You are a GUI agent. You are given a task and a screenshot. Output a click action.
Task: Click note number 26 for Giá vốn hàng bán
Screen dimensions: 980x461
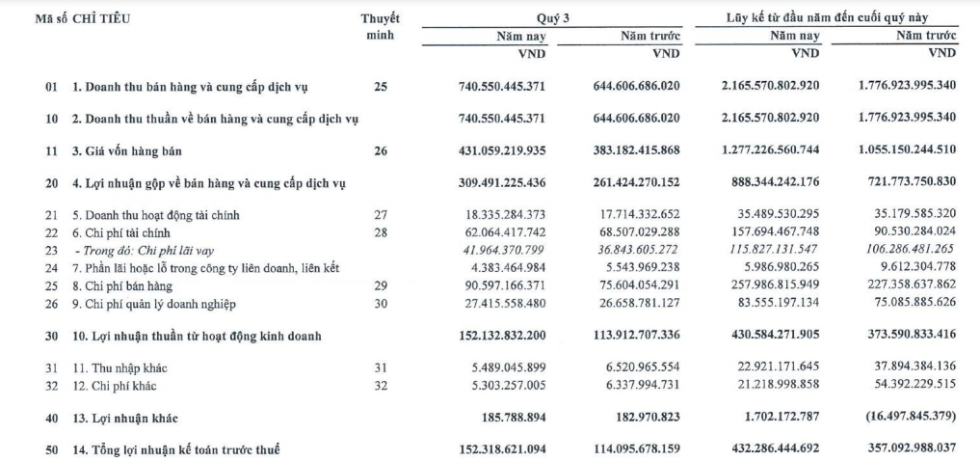pos(380,150)
